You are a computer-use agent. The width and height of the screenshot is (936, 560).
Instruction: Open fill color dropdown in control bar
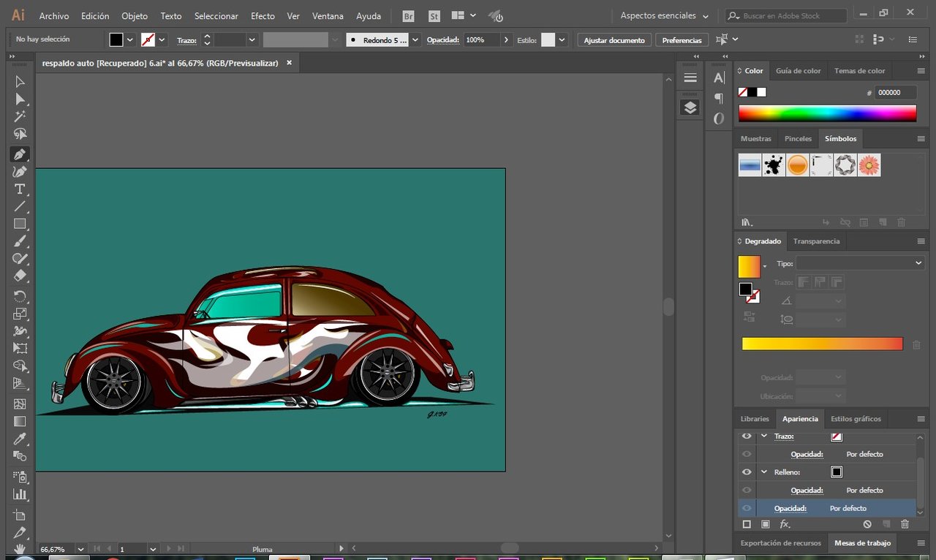[130, 40]
